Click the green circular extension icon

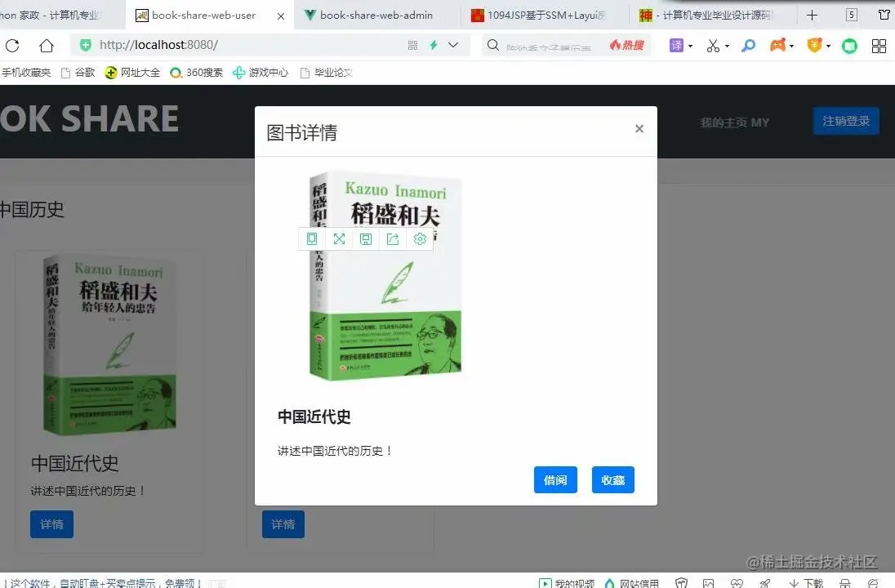click(849, 46)
